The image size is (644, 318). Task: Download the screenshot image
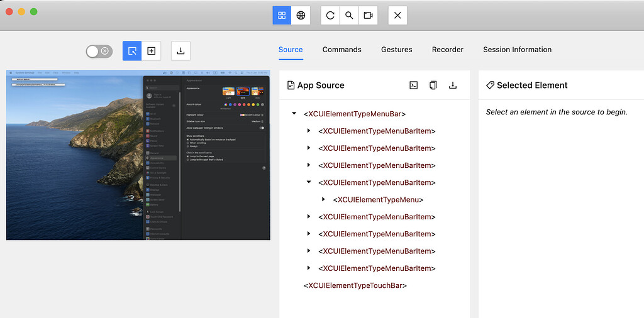tap(180, 51)
